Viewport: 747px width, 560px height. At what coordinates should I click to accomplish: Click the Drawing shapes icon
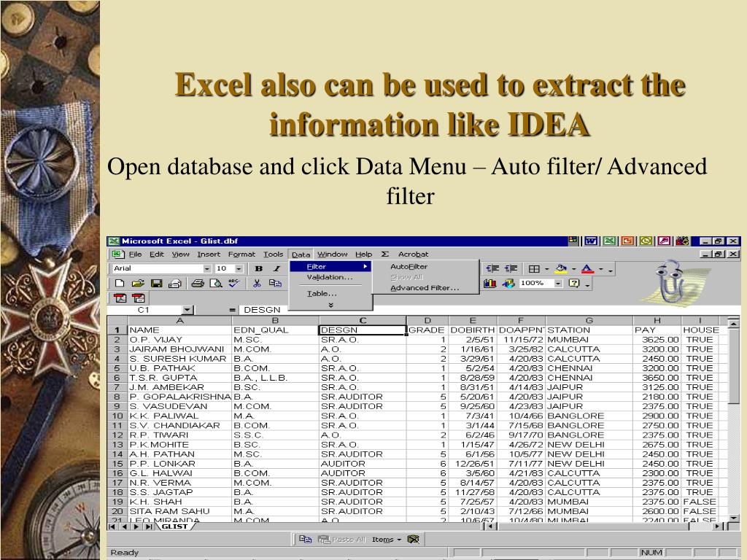[508, 284]
